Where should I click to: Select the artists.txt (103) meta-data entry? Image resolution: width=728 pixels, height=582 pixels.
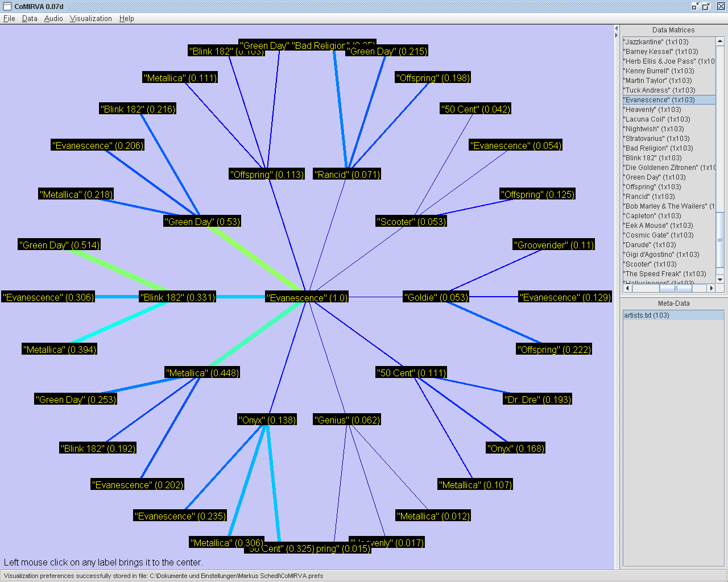(x=647, y=315)
